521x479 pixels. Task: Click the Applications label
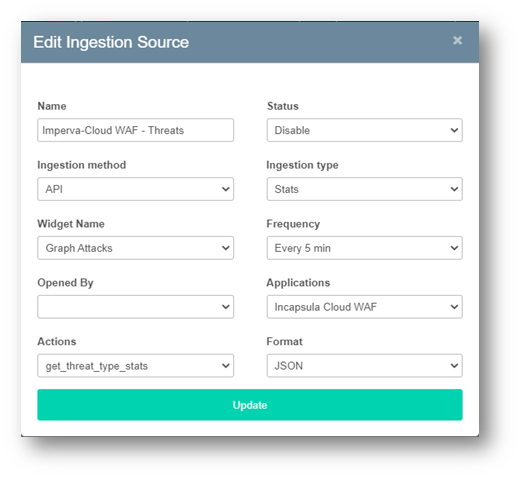(x=298, y=283)
